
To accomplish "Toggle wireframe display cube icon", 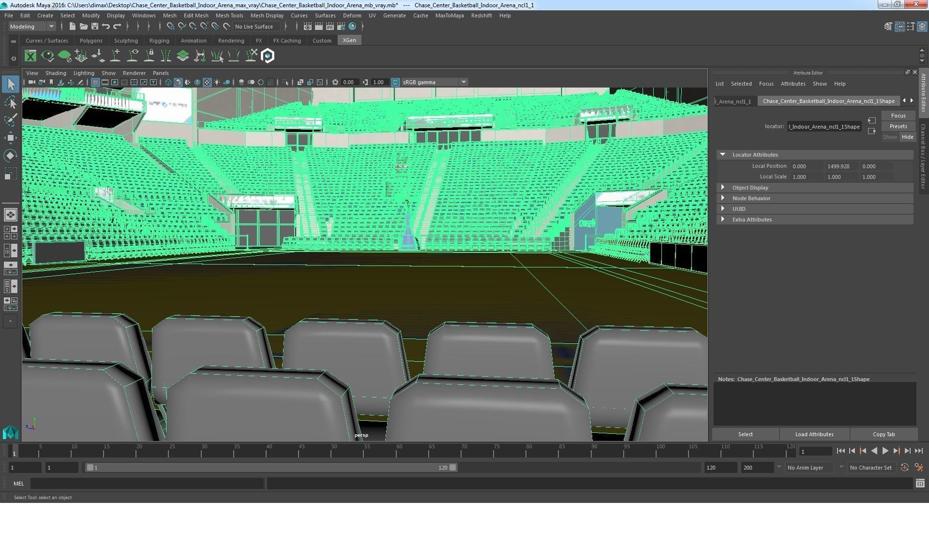I will tap(168, 82).
